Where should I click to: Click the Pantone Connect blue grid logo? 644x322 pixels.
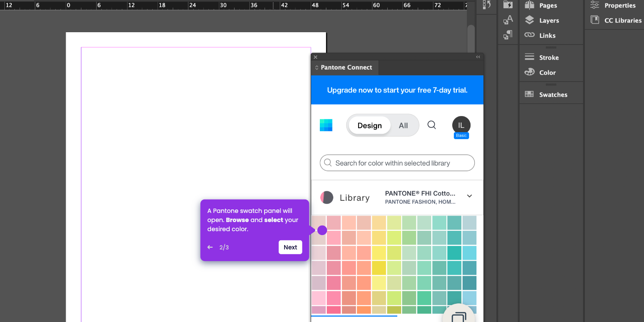(326, 125)
